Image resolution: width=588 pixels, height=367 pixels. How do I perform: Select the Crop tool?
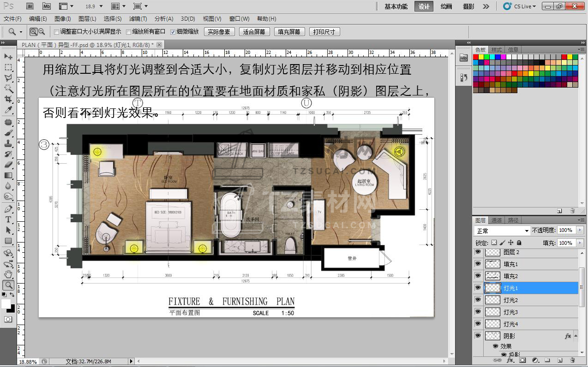tap(8, 99)
